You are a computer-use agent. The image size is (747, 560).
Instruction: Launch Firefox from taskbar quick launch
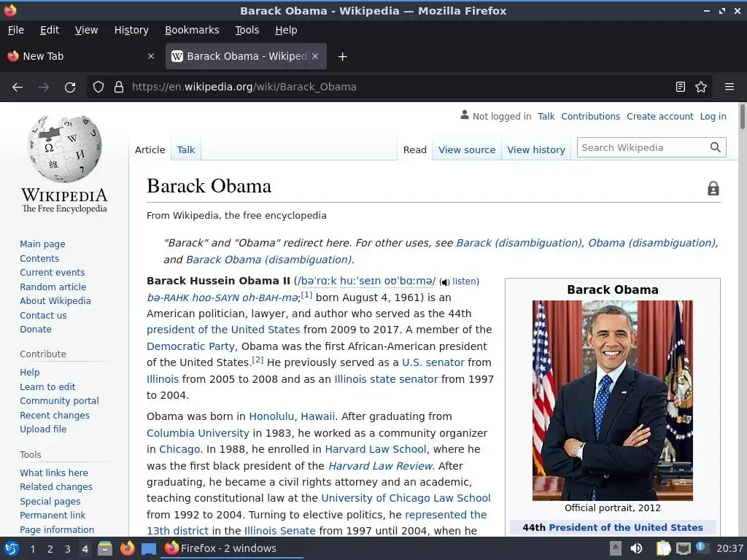(x=127, y=548)
